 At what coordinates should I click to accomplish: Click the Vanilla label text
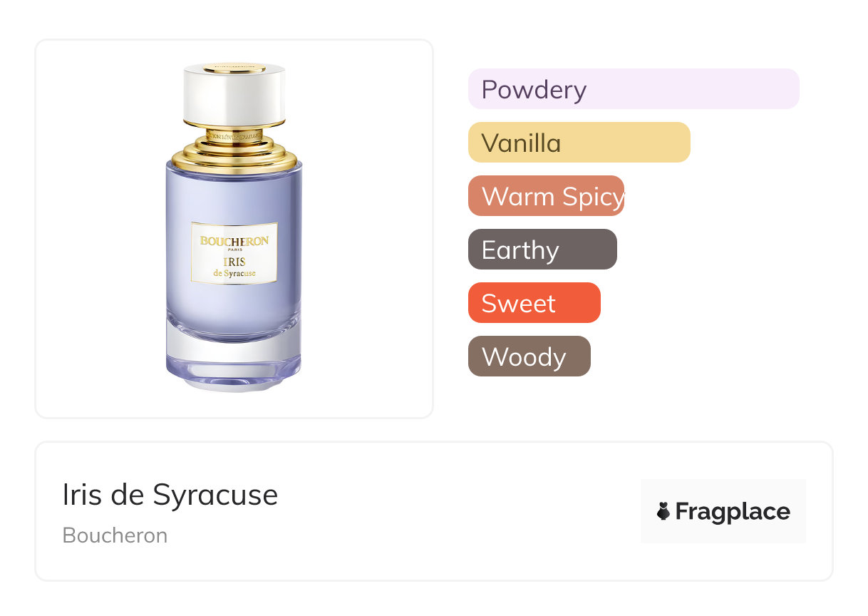521,143
